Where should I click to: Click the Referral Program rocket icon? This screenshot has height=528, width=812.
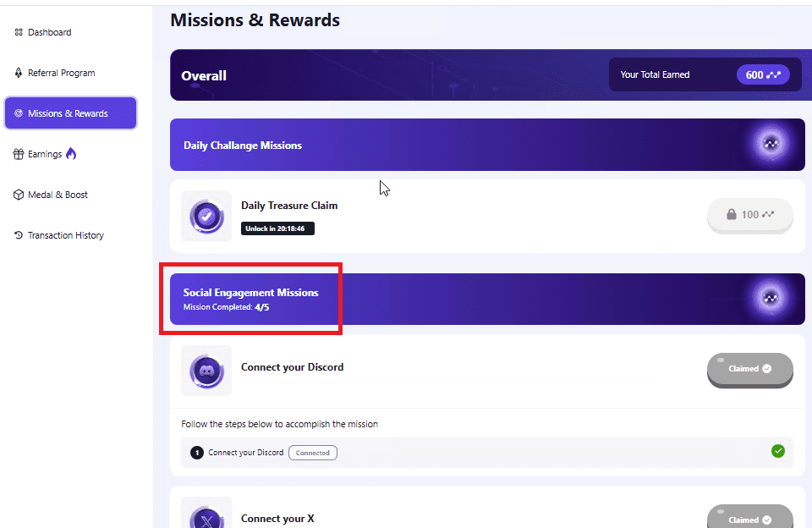coord(19,73)
